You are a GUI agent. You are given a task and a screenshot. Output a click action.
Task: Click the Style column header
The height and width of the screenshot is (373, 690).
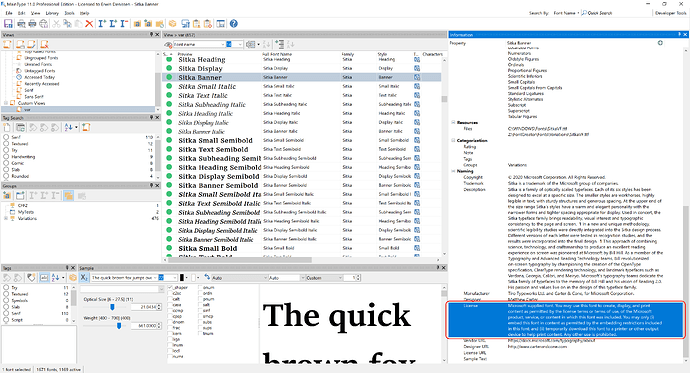click(x=382, y=54)
